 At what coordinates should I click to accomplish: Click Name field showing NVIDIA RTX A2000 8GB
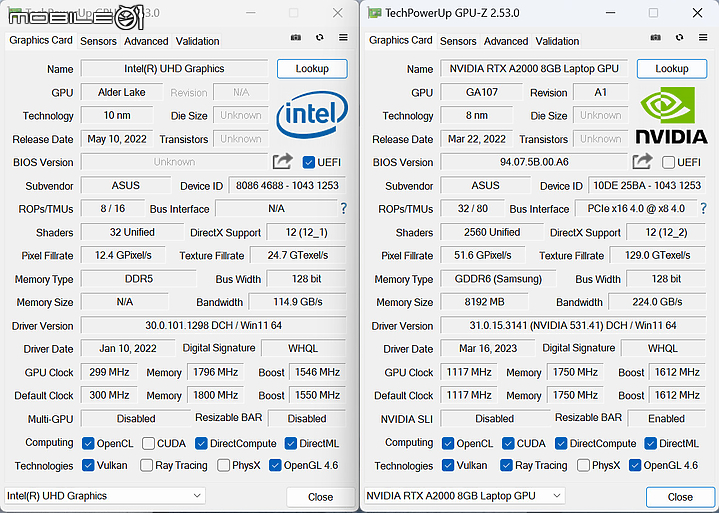[x=534, y=69]
